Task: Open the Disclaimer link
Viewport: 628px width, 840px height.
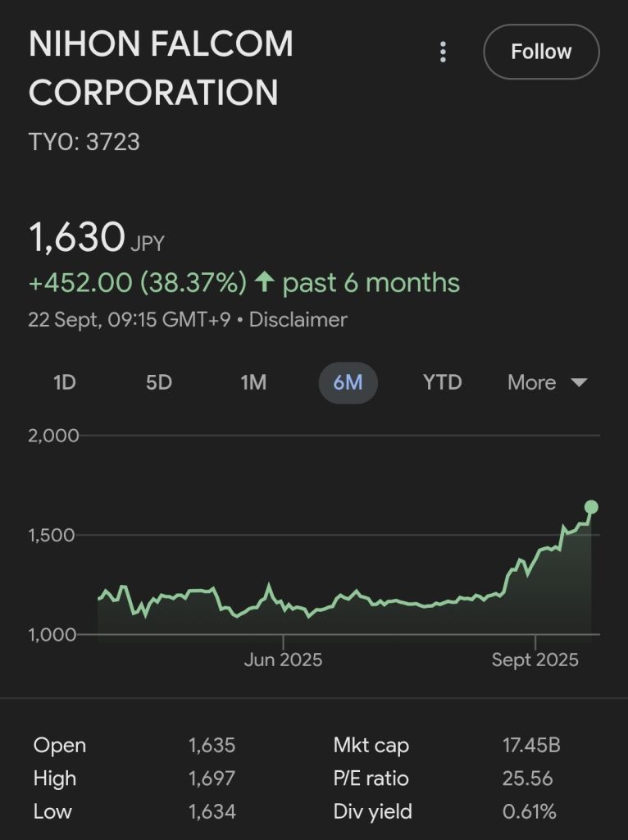Action: (x=298, y=320)
